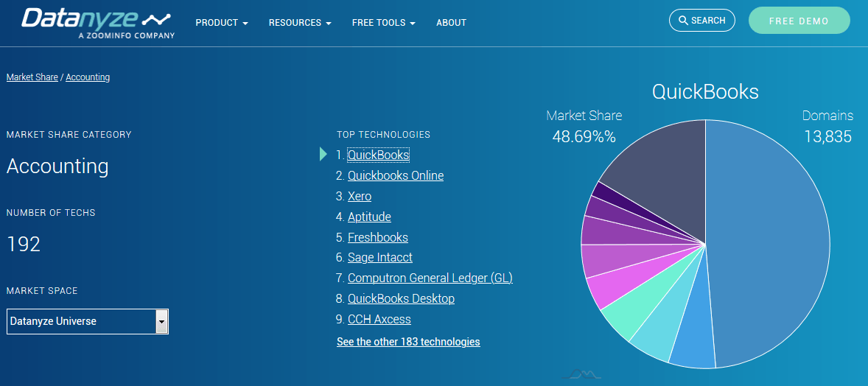Viewport: 868px width, 386px height.
Task: Open the Sage Intacct link
Action: 379,258
